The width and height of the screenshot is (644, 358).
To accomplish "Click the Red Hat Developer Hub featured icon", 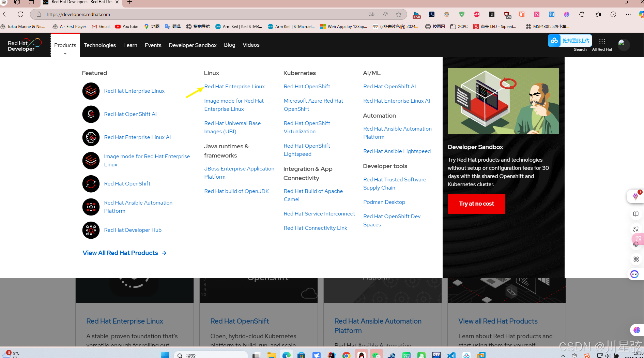I will click(x=91, y=230).
